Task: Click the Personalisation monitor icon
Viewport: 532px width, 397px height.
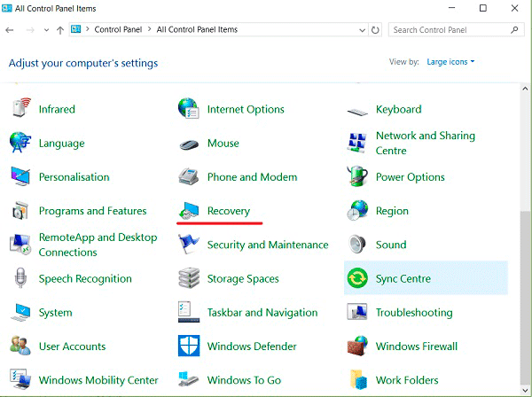Action: coord(20,176)
